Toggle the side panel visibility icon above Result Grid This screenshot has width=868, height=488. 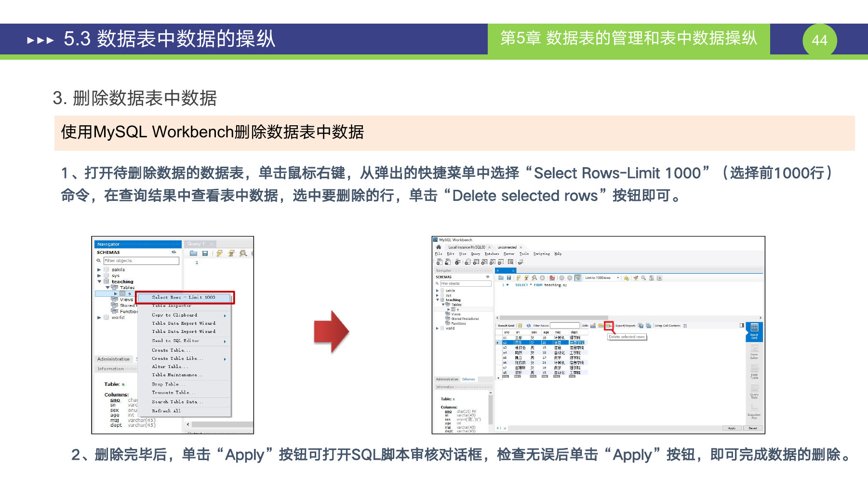pyautogui.click(x=742, y=326)
